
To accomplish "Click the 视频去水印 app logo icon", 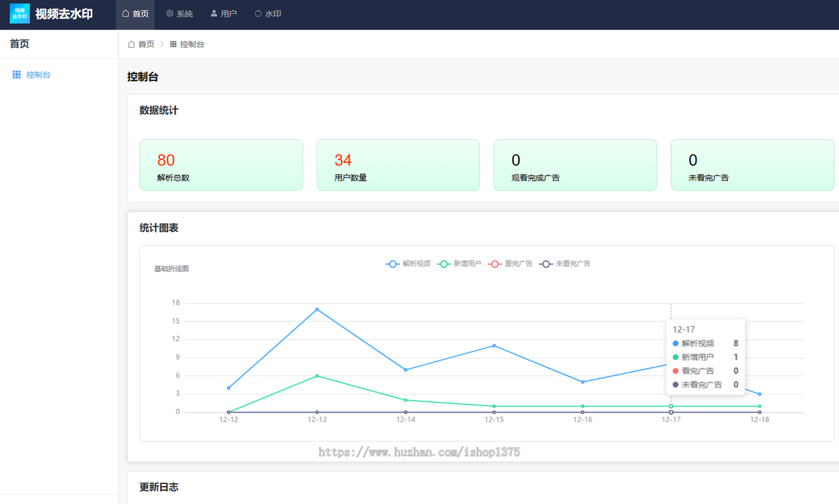I will coord(20,14).
